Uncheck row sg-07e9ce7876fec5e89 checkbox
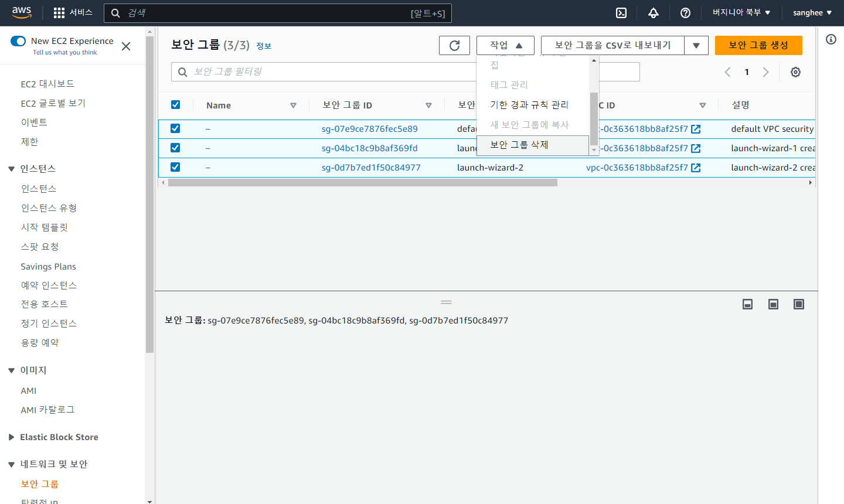 pos(175,128)
